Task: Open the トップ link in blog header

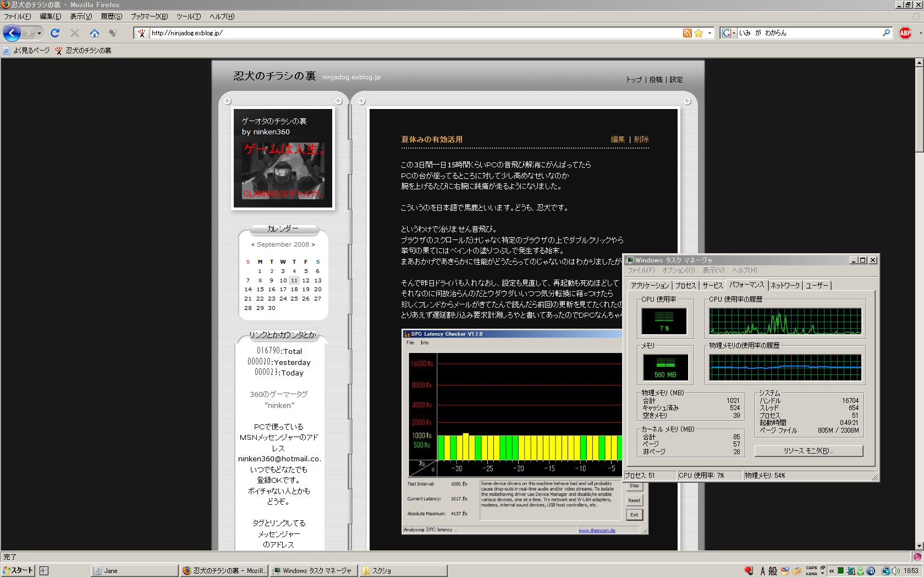Action: coord(634,80)
